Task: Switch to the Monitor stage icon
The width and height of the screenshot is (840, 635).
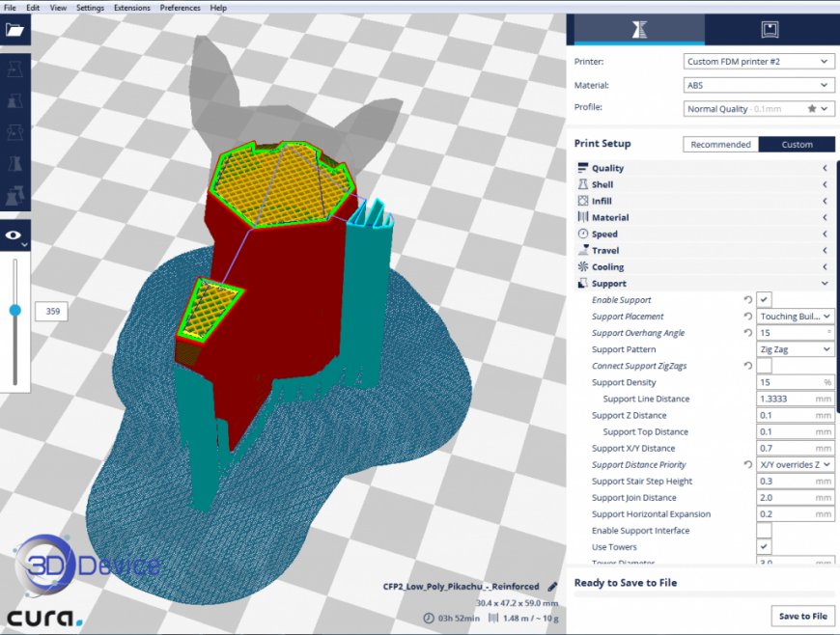Action: coord(770,30)
